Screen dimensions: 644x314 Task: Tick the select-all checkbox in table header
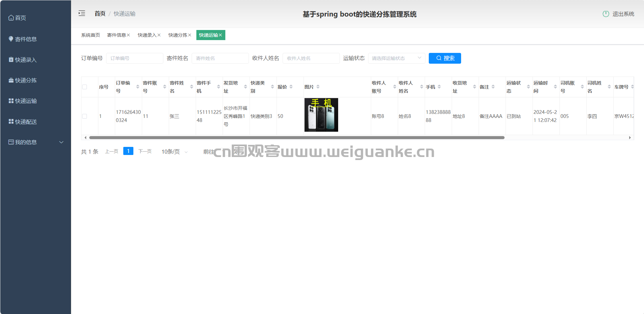click(x=85, y=87)
